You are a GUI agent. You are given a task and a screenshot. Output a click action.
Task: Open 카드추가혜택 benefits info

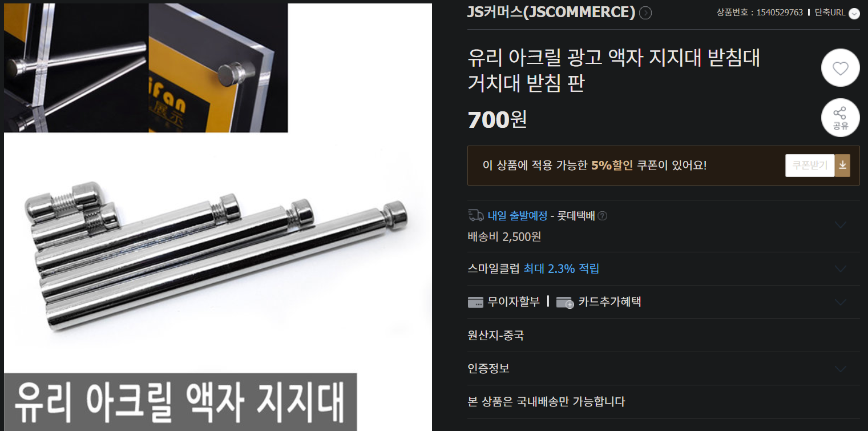(x=609, y=302)
